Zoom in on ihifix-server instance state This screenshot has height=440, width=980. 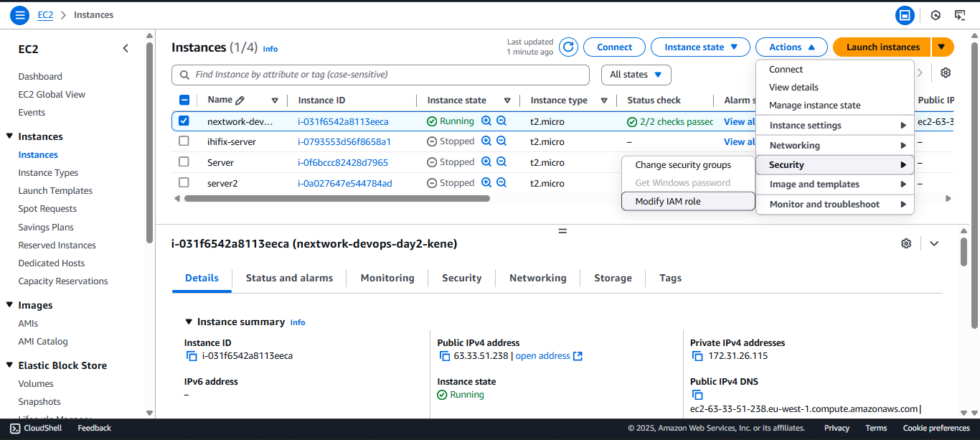pos(486,141)
